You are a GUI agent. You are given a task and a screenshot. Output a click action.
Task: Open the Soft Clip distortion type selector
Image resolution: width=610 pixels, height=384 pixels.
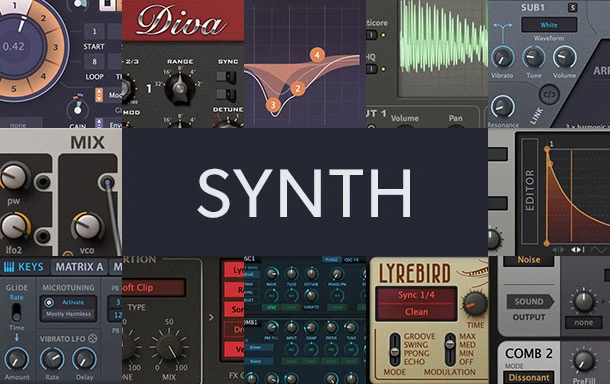pyautogui.click(x=153, y=288)
